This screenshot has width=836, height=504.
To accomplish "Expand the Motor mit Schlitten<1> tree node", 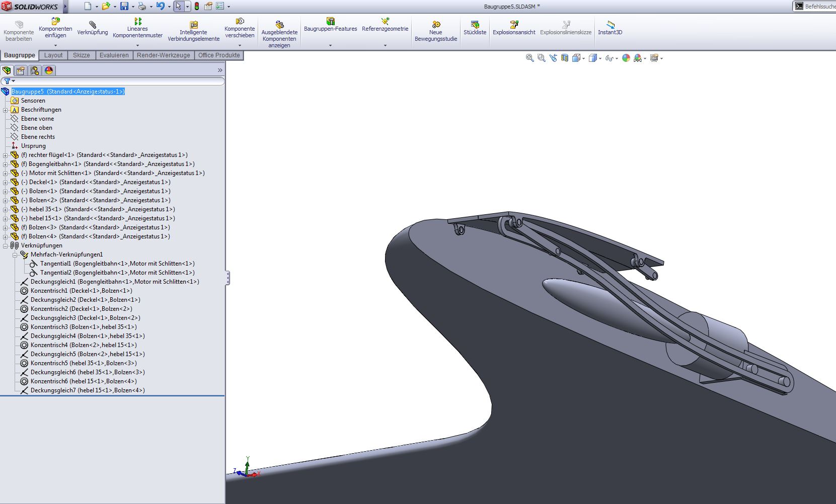I will click(6, 173).
